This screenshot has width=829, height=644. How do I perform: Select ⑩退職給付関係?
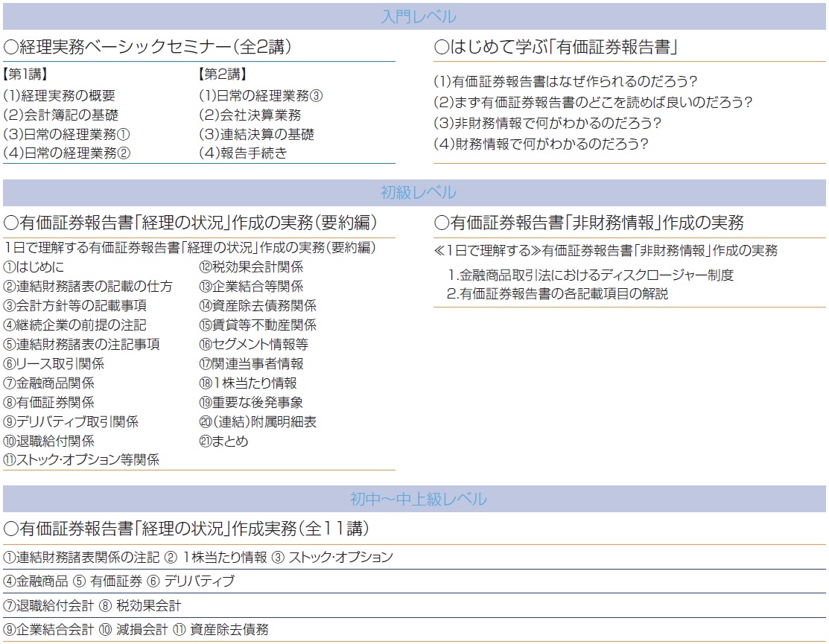(x=48, y=441)
